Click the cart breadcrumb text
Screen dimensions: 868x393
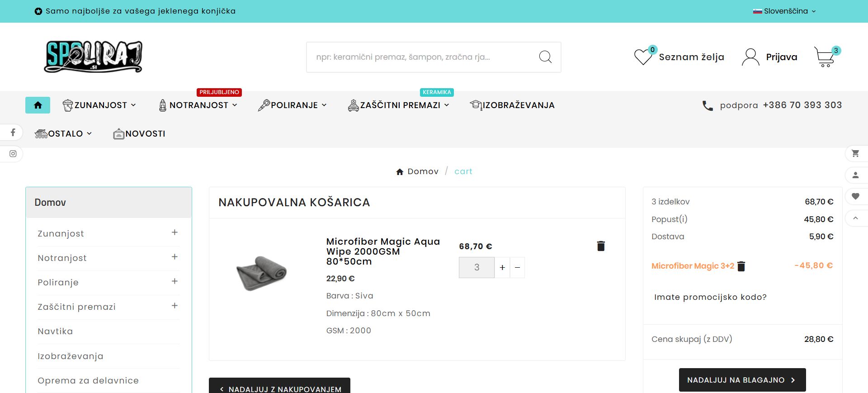[x=463, y=171]
